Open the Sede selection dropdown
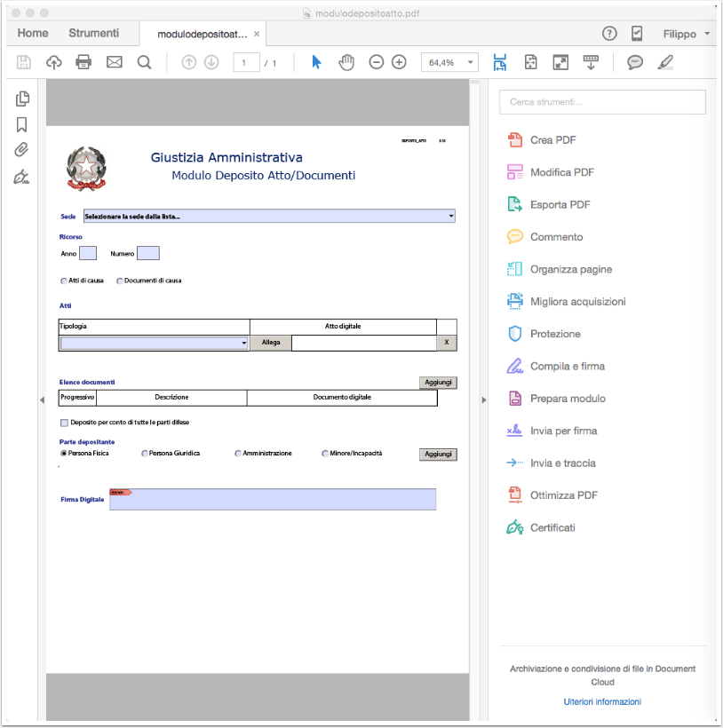This screenshot has width=723, height=728. [x=269, y=216]
